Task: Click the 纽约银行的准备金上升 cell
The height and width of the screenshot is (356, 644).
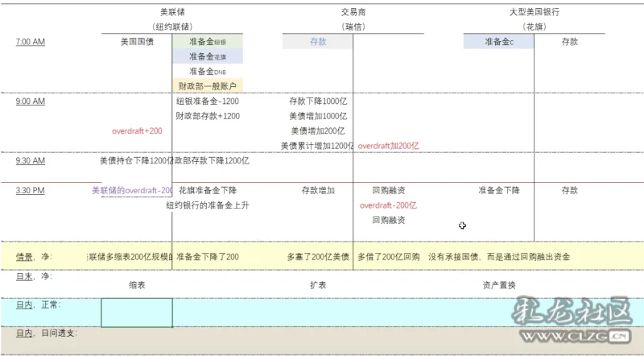Action: [x=208, y=205]
